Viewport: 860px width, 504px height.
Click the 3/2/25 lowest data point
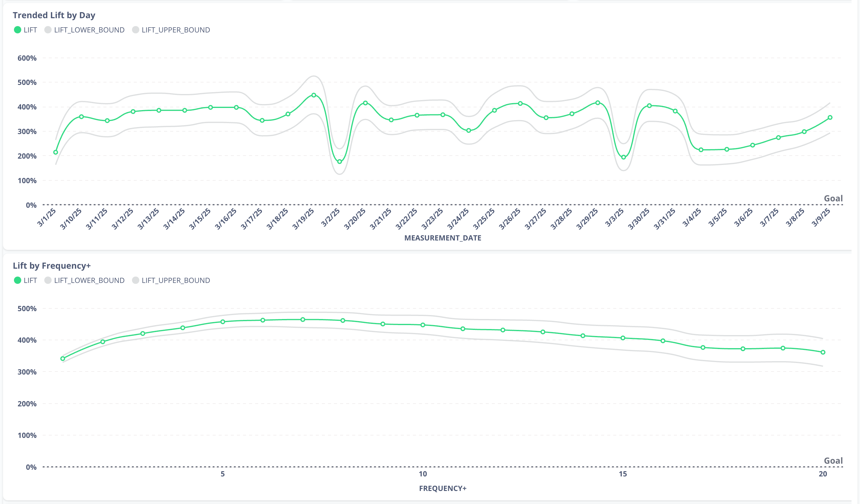[x=340, y=162]
